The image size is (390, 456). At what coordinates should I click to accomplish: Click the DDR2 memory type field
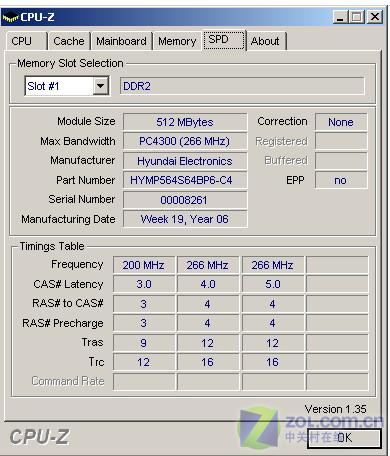click(x=242, y=86)
